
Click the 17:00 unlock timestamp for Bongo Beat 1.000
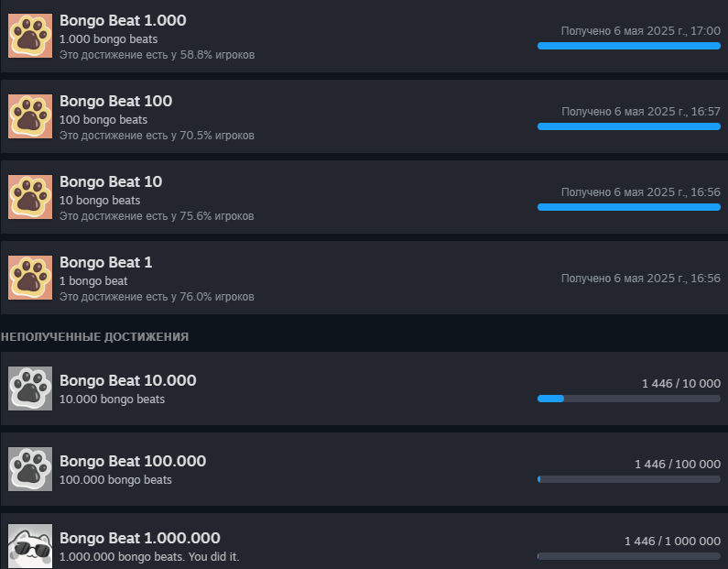coord(705,31)
